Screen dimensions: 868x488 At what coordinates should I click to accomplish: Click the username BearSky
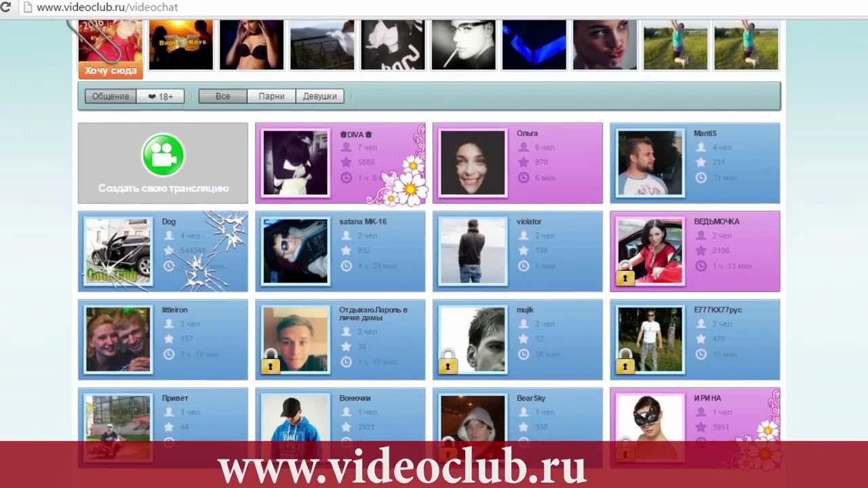click(x=531, y=399)
